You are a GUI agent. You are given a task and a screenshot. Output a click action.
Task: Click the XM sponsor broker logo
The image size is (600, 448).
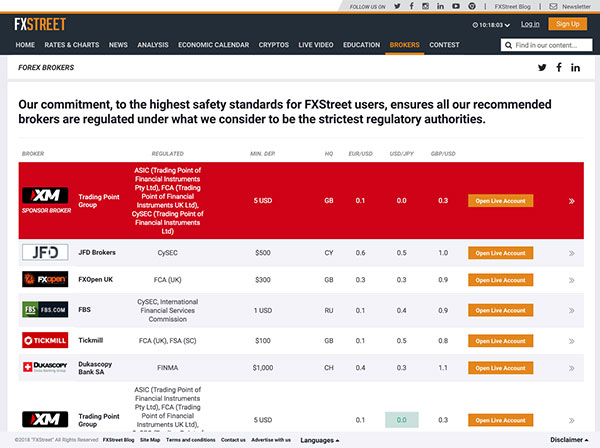click(x=45, y=195)
